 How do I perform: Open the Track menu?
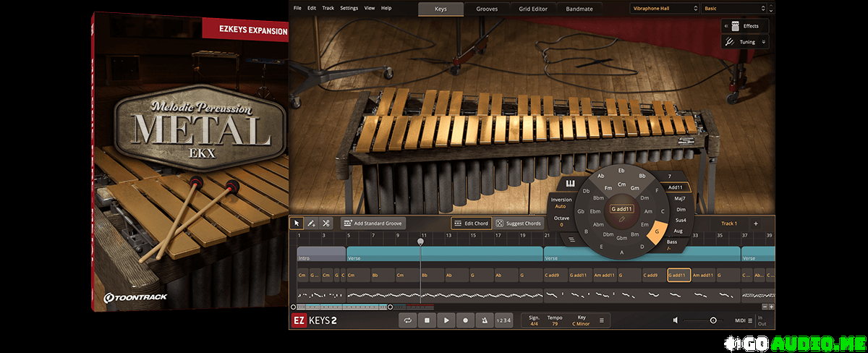[x=328, y=8]
